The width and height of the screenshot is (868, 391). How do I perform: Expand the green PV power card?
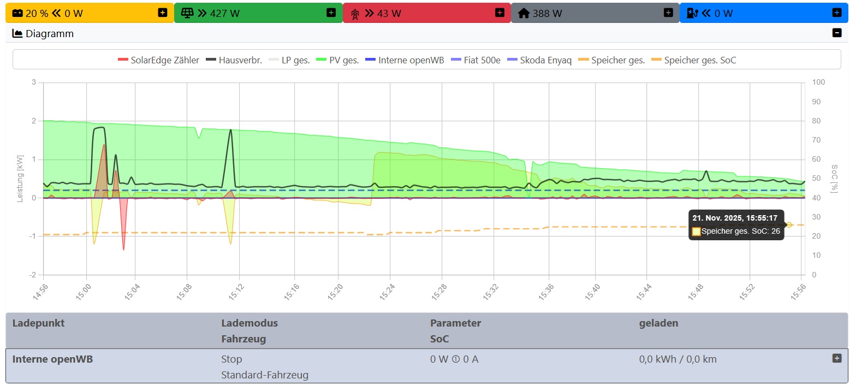tap(331, 13)
